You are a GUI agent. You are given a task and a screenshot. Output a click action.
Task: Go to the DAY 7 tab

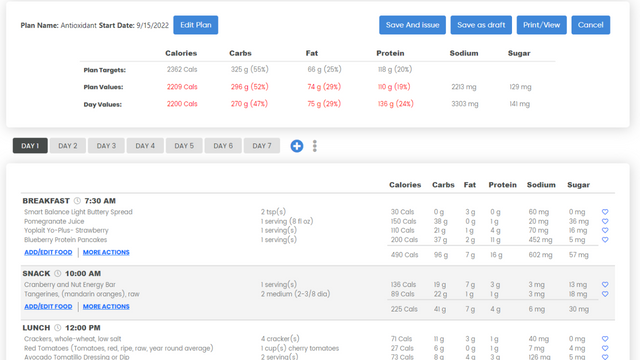[x=262, y=146]
